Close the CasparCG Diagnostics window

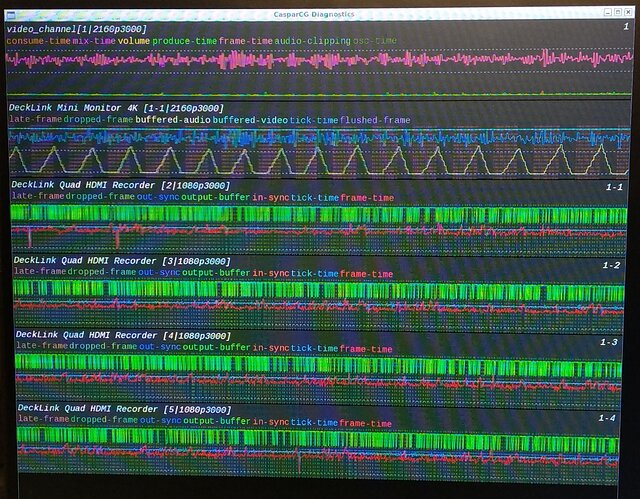(x=629, y=12)
